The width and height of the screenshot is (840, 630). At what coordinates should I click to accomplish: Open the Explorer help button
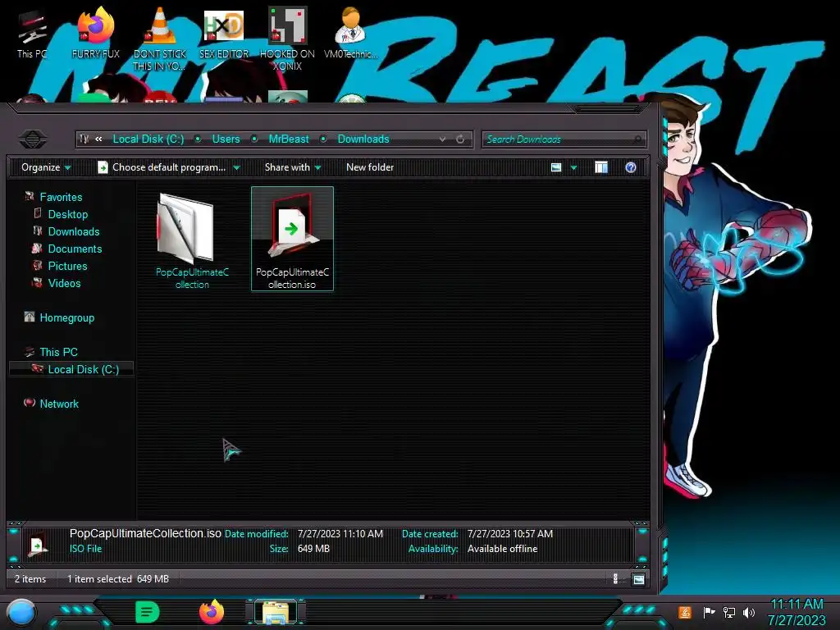click(631, 167)
